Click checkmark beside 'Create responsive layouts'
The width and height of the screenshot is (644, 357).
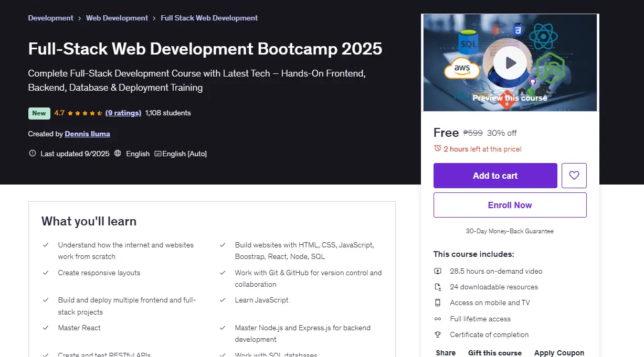(x=46, y=273)
